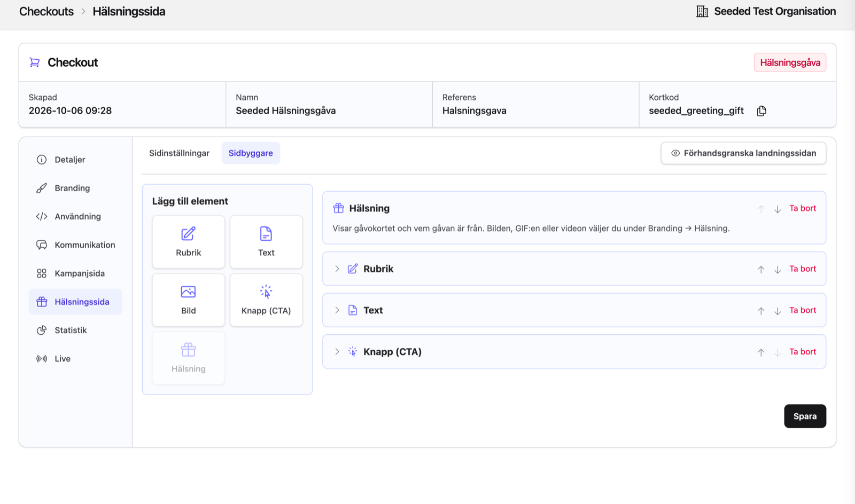855x504 pixels.
Task: Move the Rubrik block up
Action: point(761,269)
